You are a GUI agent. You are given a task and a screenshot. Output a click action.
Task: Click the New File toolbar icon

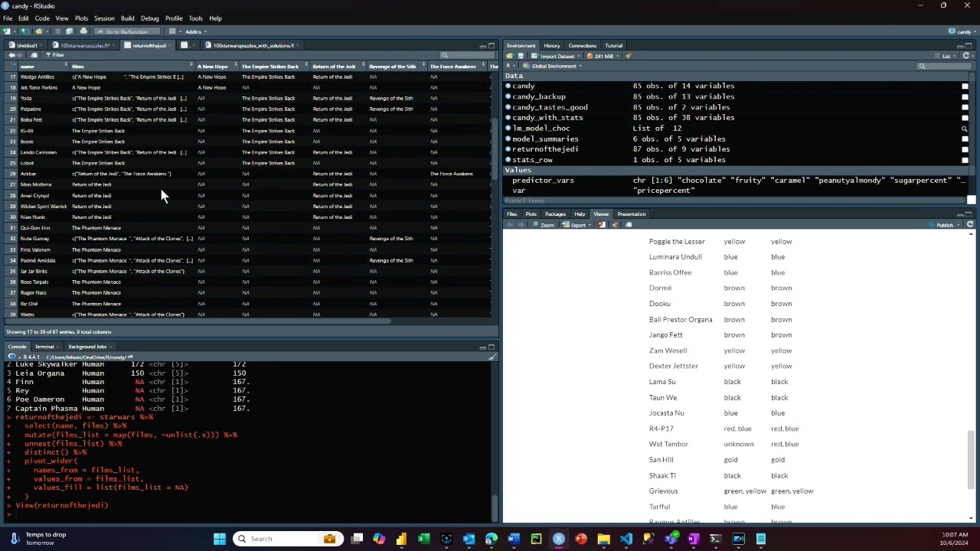tap(7, 31)
